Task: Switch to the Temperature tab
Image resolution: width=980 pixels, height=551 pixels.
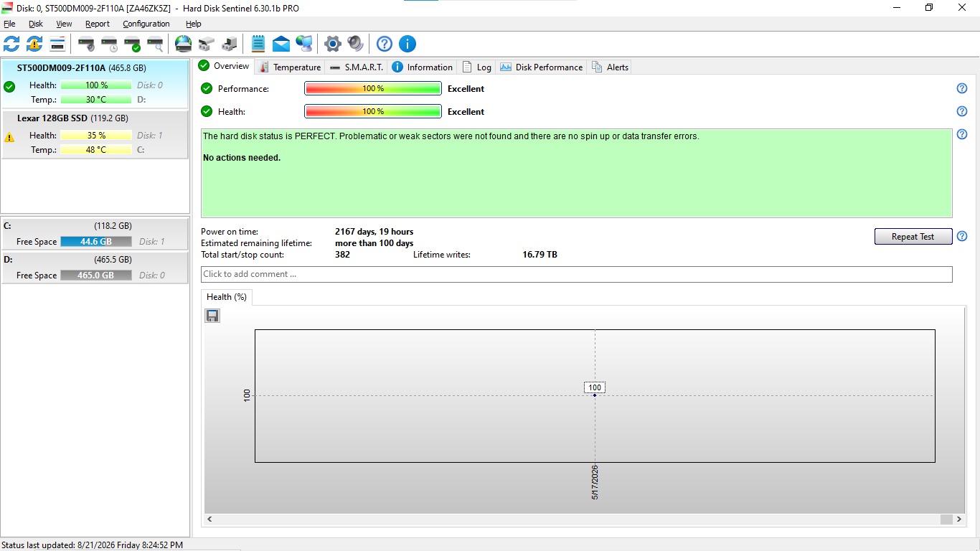Action: pos(289,67)
